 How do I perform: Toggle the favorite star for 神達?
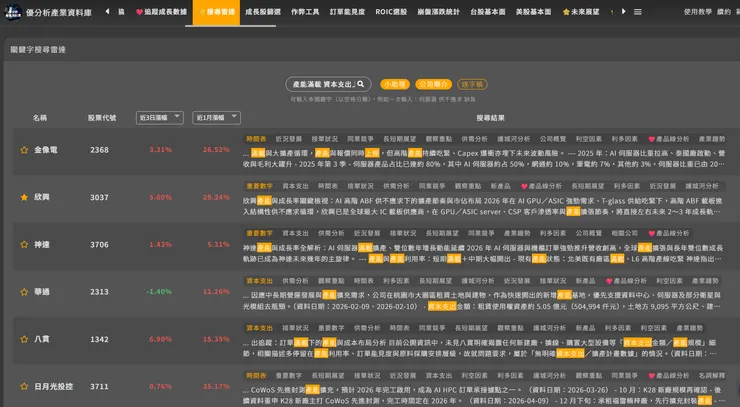24,245
